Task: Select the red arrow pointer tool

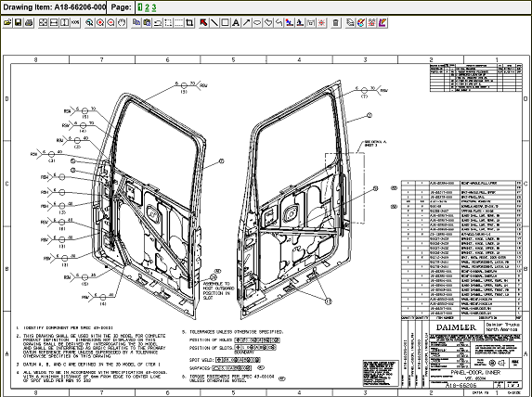Action: click(x=203, y=22)
